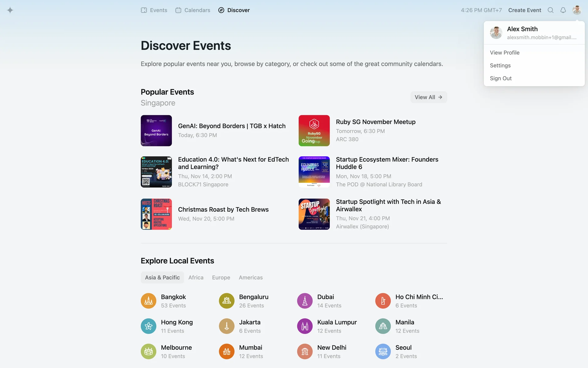
Task: Go to the Calendars nav tab
Action: pyautogui.click(x=193, y=10)
